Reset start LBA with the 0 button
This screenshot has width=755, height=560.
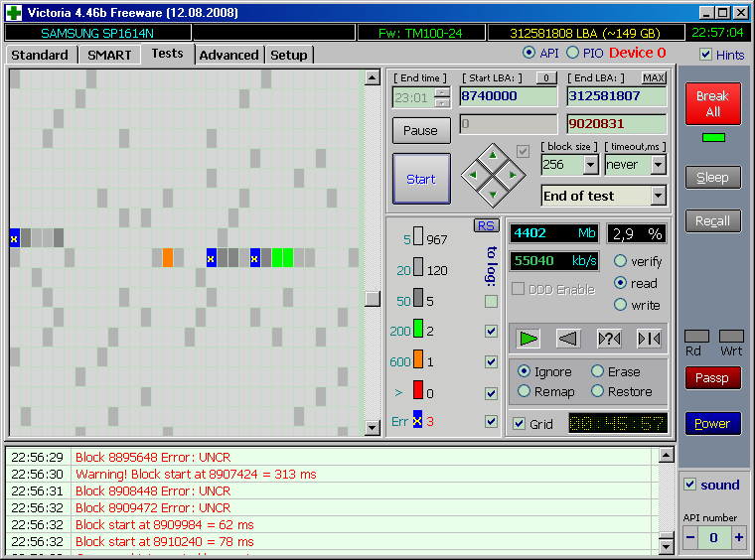546,77
